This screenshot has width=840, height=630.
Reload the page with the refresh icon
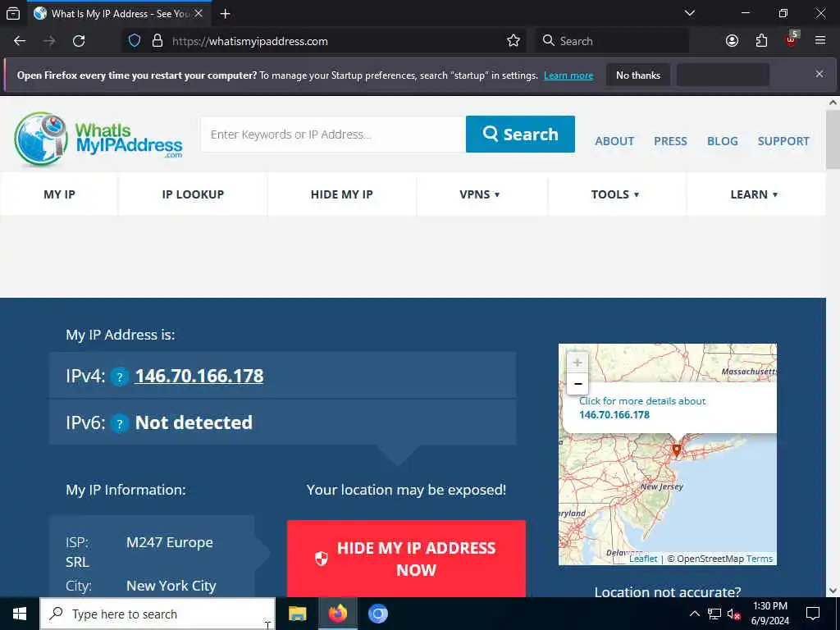tap(79, 41)
